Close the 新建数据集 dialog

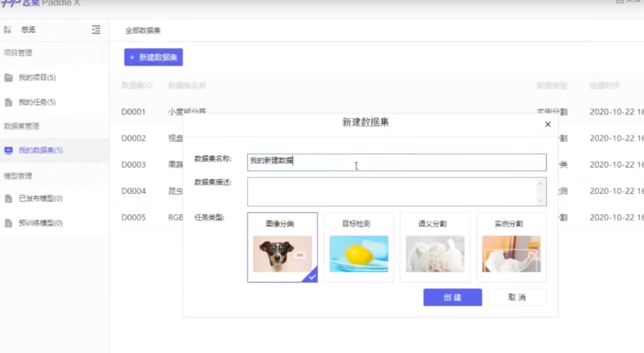547,124
